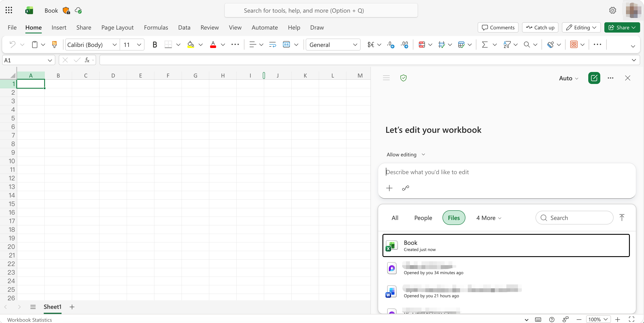The width and height of the screenshot is (644, 323).
Task: Open the Comments pane
Action: pyautogui.click(x=498, y=27)
